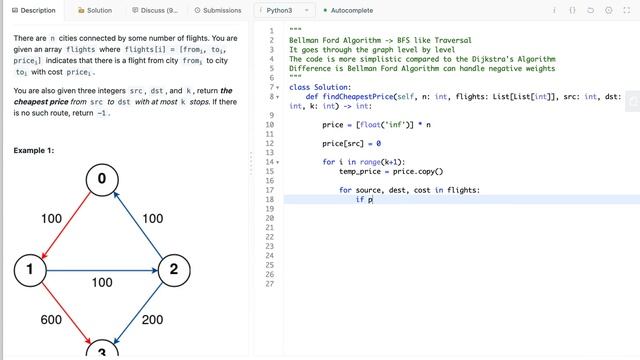This screenshot has width=640, height=360.
Task: Click the 200 edge label in the graph
Action: pyautogui.click(x=152, y=320)
